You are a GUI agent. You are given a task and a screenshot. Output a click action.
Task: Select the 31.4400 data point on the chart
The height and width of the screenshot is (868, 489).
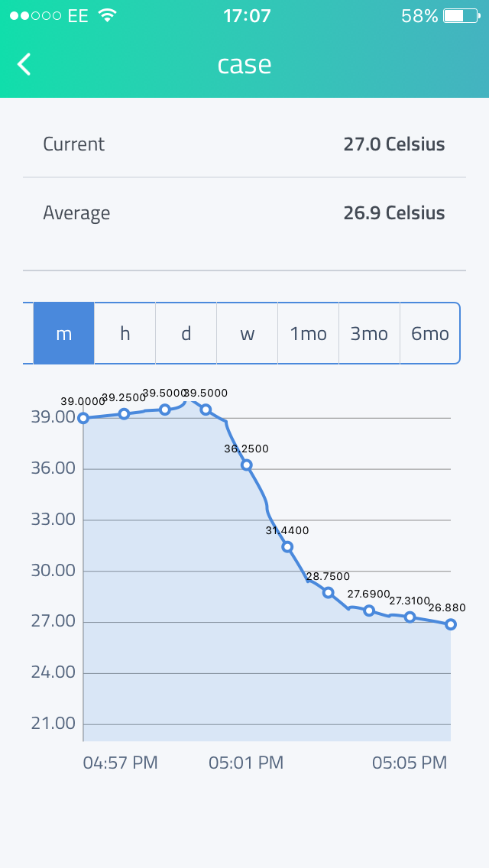288,546
